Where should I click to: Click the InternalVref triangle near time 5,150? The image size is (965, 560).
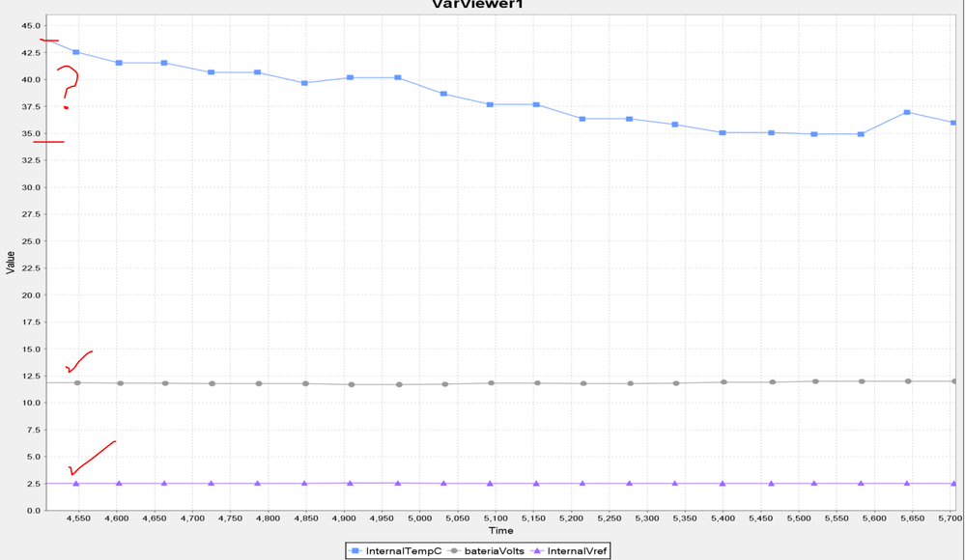(536, 484)
